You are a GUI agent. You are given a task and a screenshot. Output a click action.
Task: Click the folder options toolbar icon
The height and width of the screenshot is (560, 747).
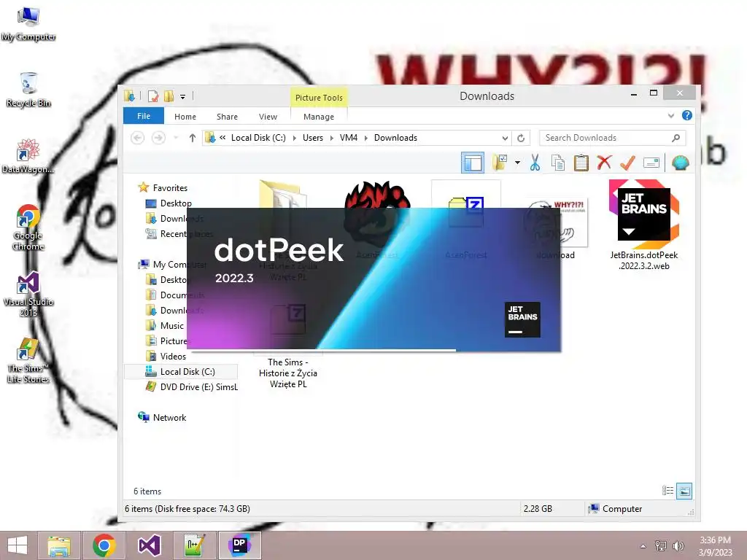pos(499,163)
